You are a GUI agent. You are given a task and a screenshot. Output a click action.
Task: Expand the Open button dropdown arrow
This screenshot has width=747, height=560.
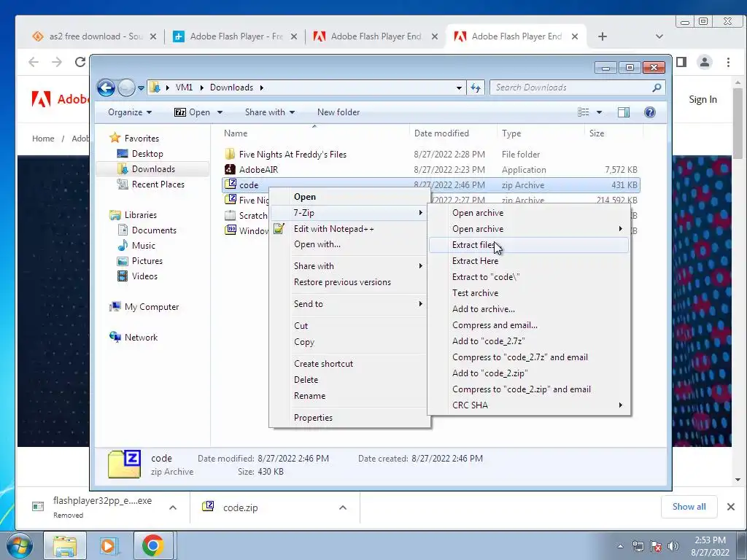tap(220, 112)
